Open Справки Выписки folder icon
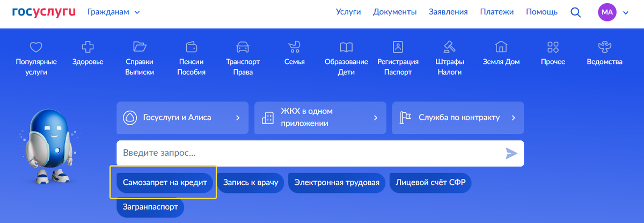Image resolution: width=644 pixels, height=223 pixels. pyautogui.click(x=140, y=47)
